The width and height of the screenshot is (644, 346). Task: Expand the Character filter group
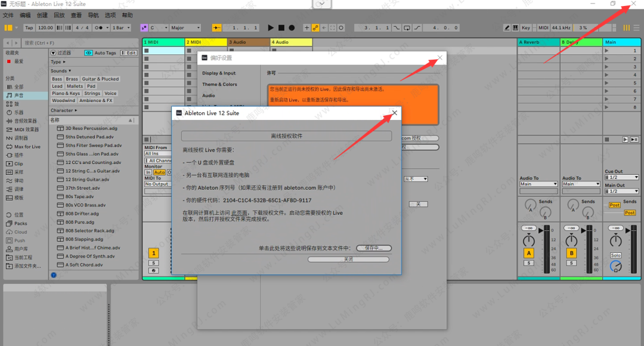coord(63,110)
